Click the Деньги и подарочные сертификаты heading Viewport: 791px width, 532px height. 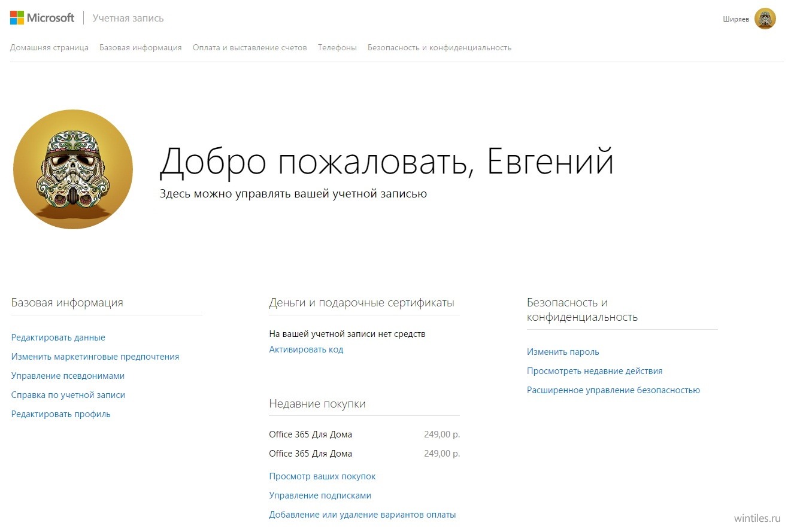(362, 303)
